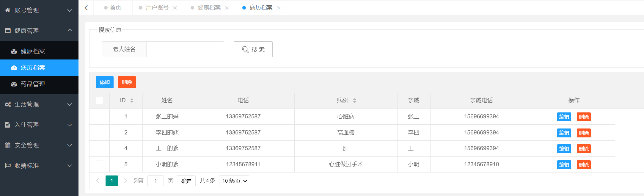
Task: Check the row for 张三的妈
Action: (100, 117)
